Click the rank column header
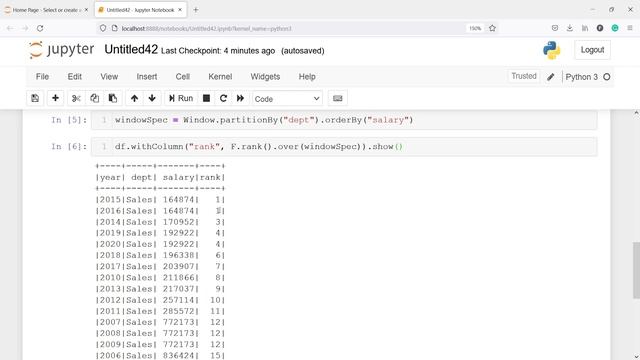Viewport: 640px width, 360px height. point(210,178)
